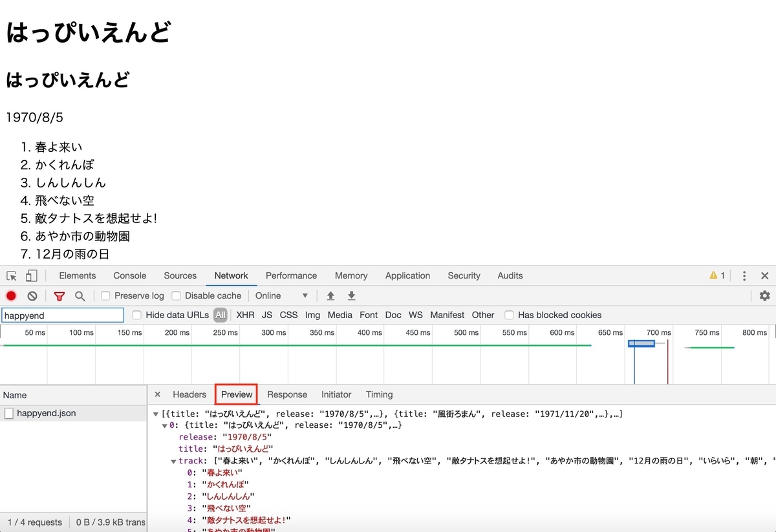Click the requests count status text
776x532 pixels.
pyautogui.click(x=35, y=522)
